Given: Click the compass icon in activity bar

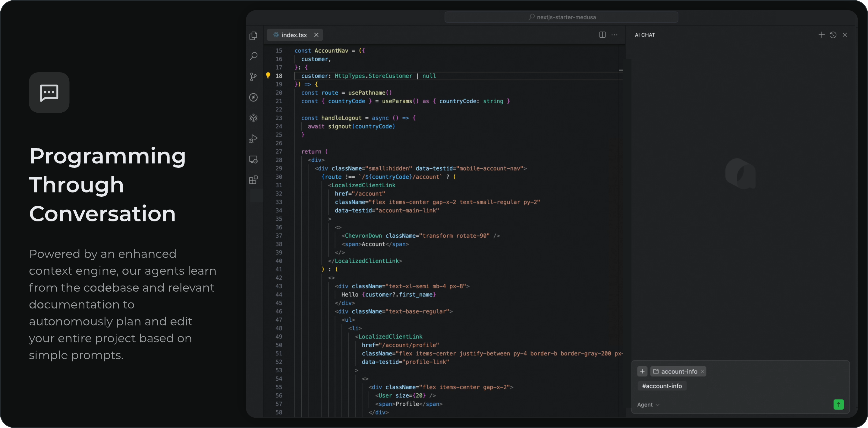Looking at the screenshot, I should 253,97.
